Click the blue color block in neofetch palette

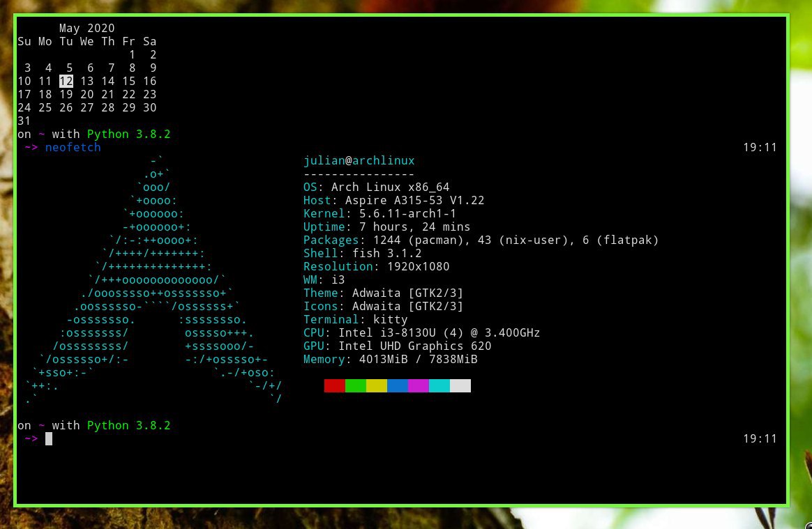[x=398, y=385]
